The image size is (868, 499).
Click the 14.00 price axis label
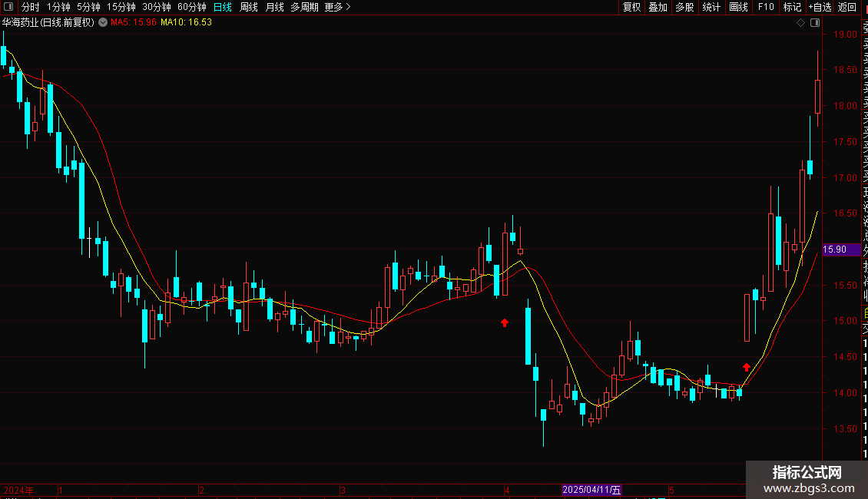845,393
